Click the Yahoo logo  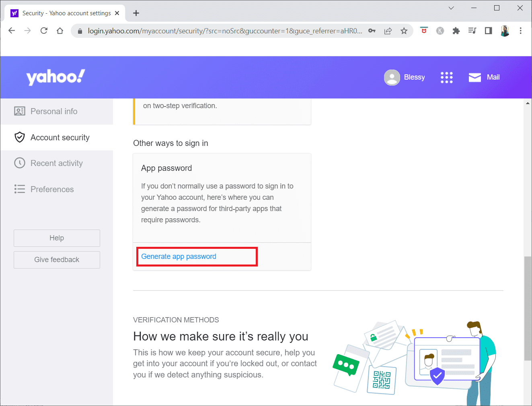coord(55,77)
